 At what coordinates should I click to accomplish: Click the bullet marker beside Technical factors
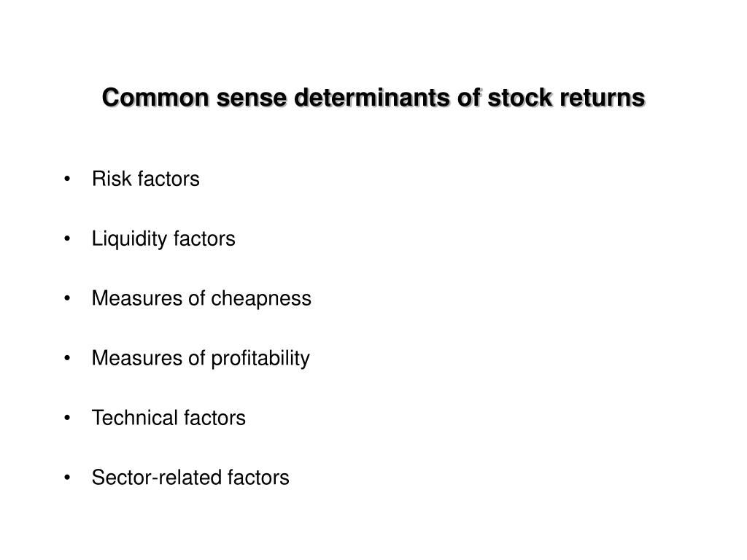point(67,418)
